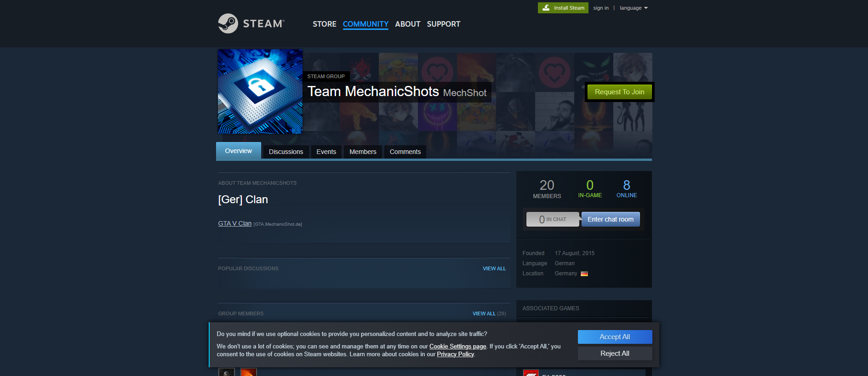Switch to the Overview tab
The height and width of the screenshot is (376, 868).
point(239,151)
